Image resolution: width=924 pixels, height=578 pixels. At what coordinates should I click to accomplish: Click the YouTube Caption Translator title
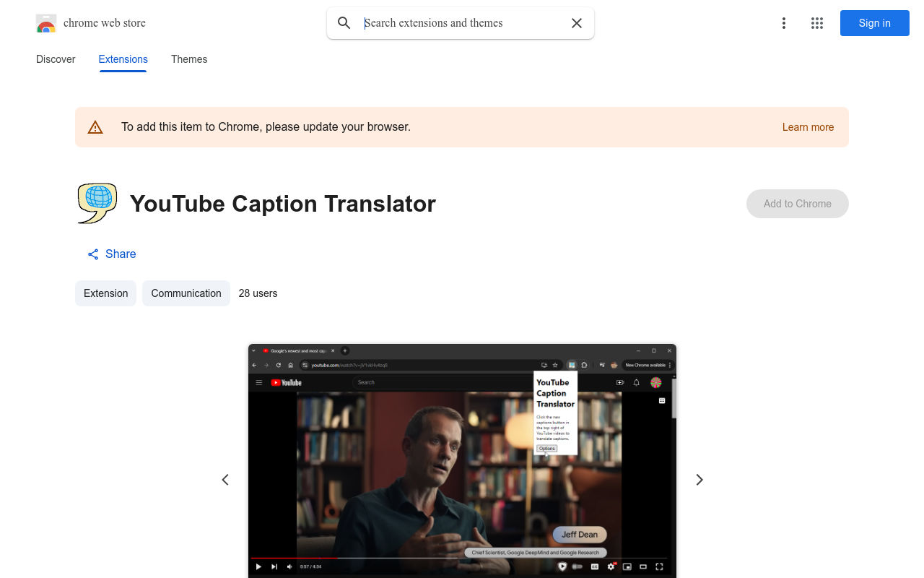coord(283,204)
